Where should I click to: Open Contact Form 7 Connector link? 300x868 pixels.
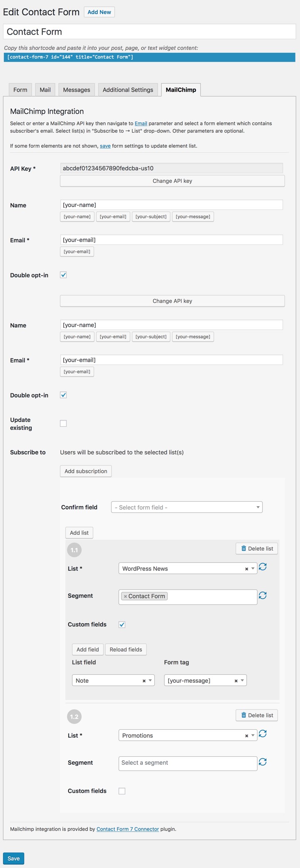pyautogui.click(x=128, y=829)
